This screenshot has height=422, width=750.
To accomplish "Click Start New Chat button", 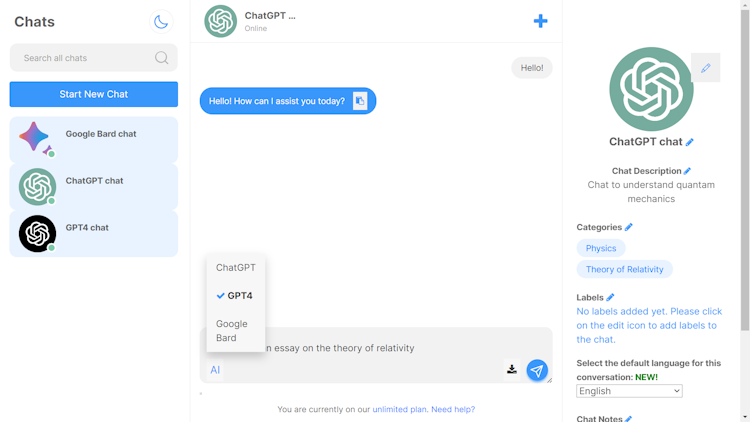I will pyautogui.click(x=94, y=94).
